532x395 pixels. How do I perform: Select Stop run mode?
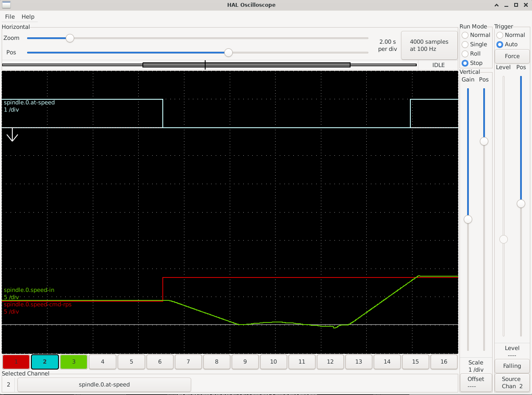tap(472, 63)
